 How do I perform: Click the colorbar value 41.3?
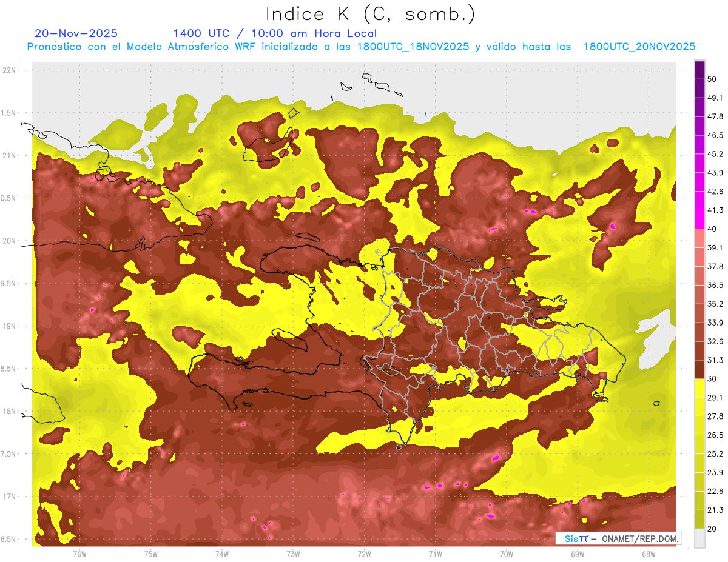click(x=715, y=210)
